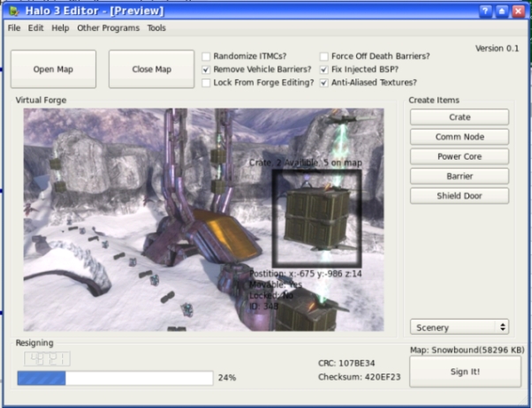Click the Create Items group label
This screenshot has width=532, height=408.
pos(434,100)
